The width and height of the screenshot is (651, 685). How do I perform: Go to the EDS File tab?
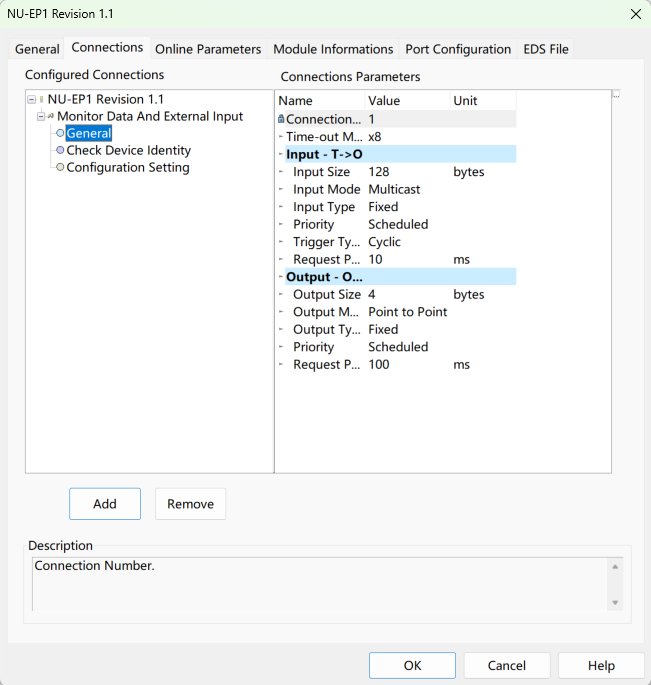click(x=546, y=49)
